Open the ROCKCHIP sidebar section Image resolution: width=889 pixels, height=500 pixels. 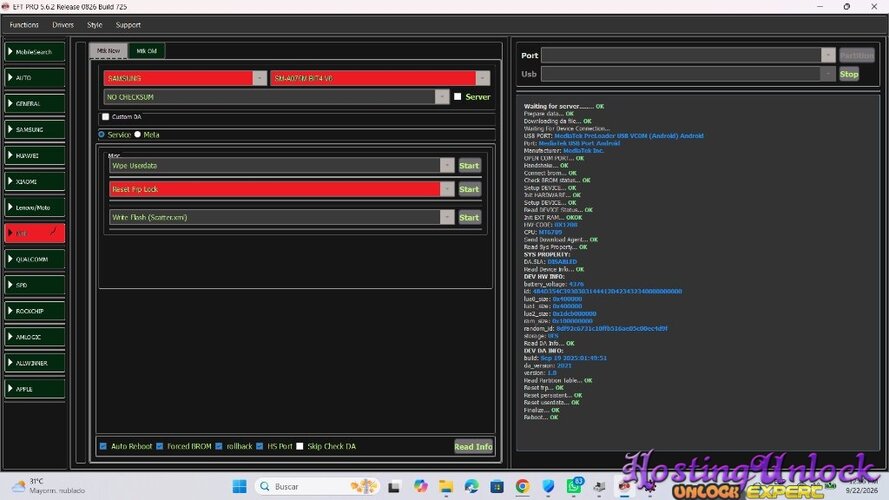[x=35, y=311]
